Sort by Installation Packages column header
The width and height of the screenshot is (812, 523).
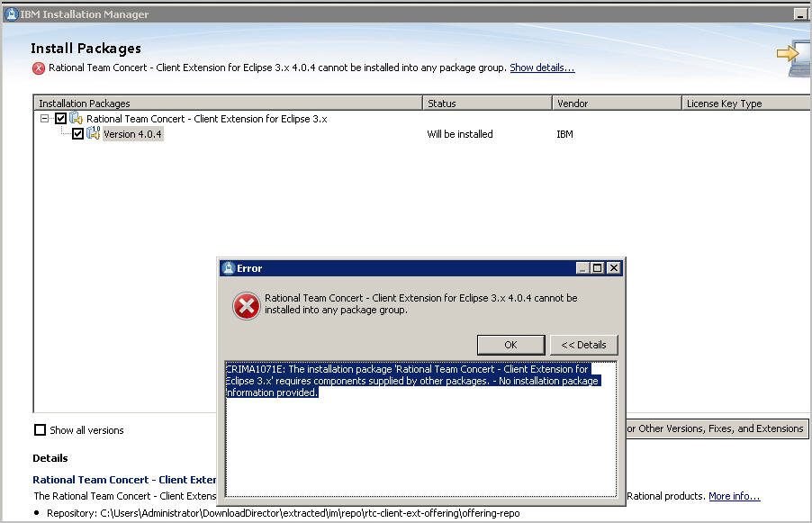point(228,103)
